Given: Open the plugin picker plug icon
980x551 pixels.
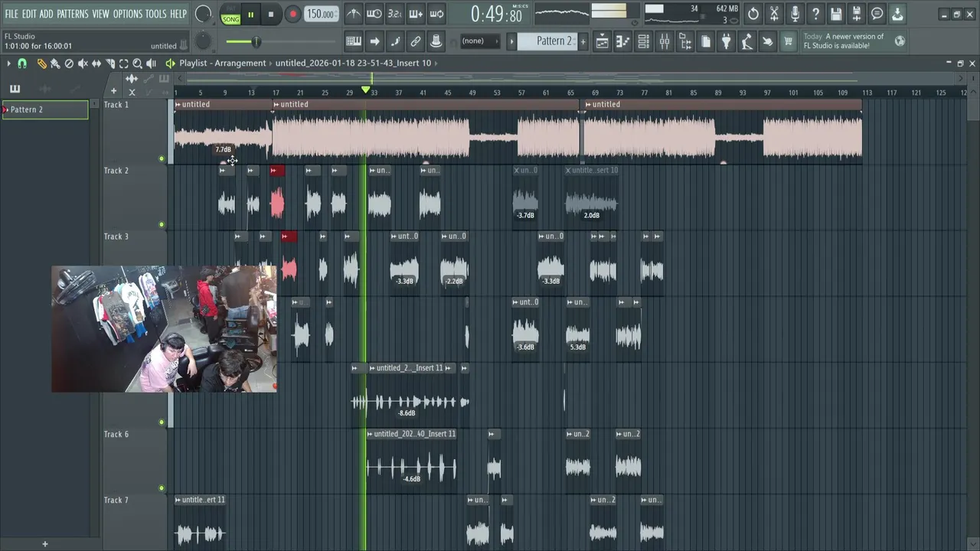Looking at the screenshot, I should (x=726, y=41).
